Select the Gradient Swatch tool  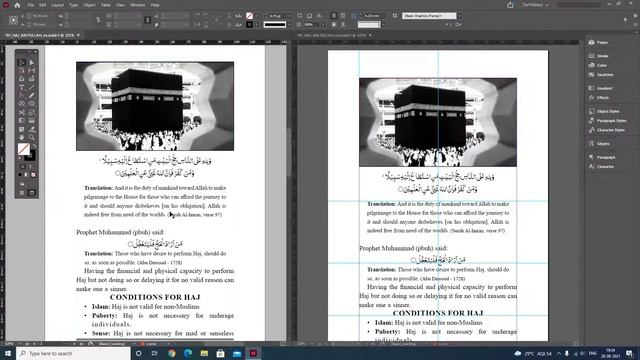22,121
